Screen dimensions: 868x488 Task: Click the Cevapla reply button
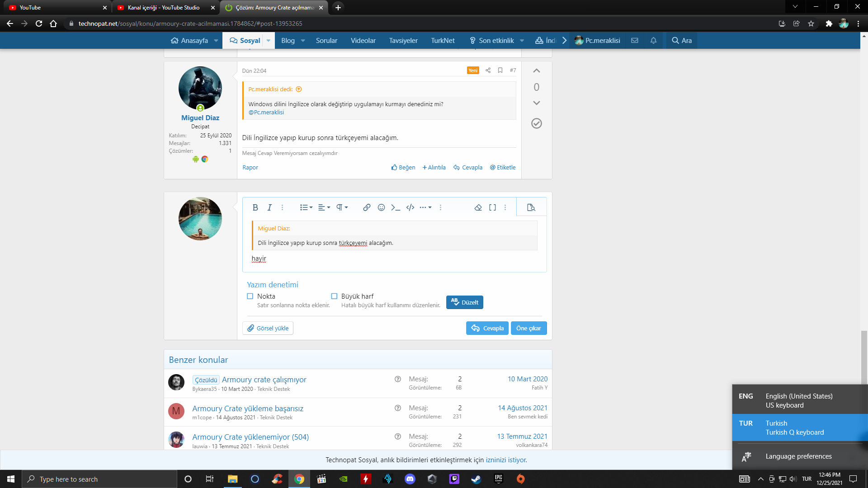click(487, 328)
